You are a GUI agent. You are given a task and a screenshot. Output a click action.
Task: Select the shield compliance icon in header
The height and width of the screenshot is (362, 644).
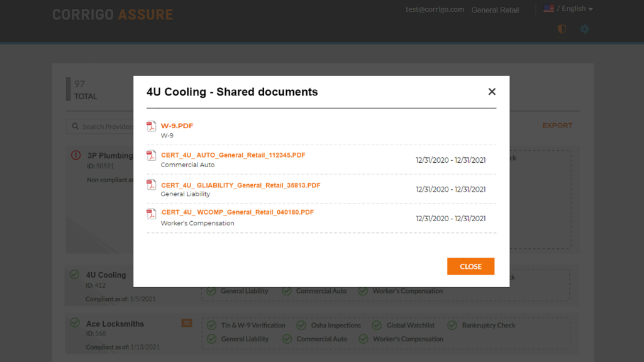(x=562, y=29)
